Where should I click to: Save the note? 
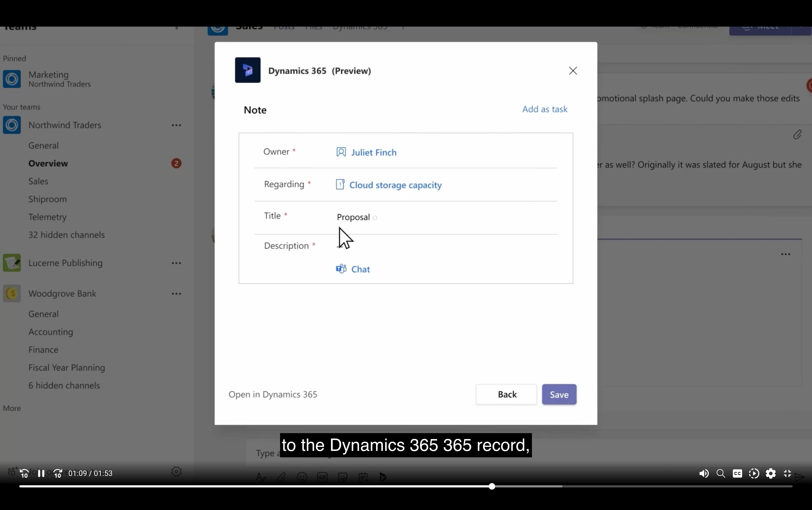click(559, 394)
